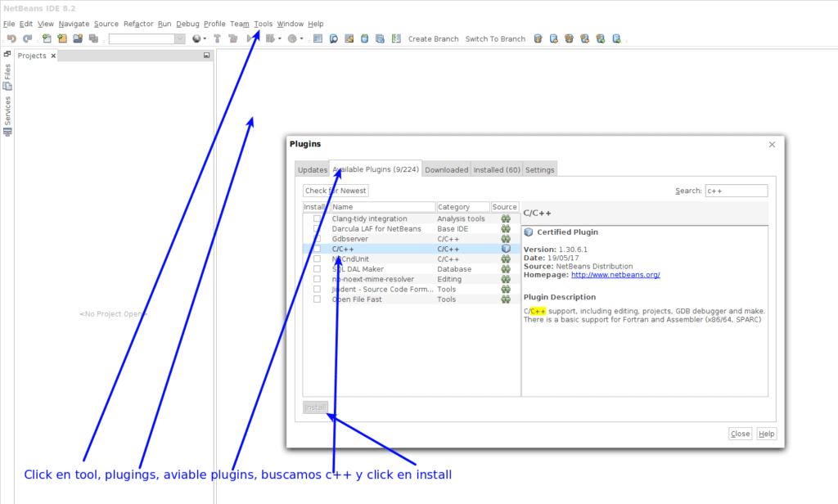Sort plugins by the Install column header
The image size is (838, 504).
pos(314,207)
